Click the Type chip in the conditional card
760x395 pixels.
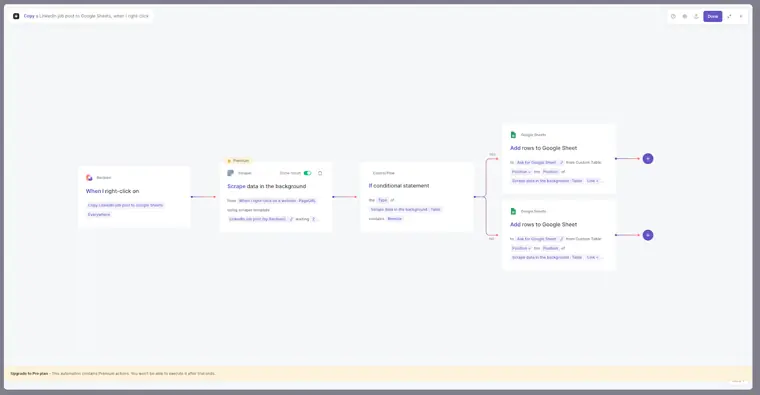point(383,200)
